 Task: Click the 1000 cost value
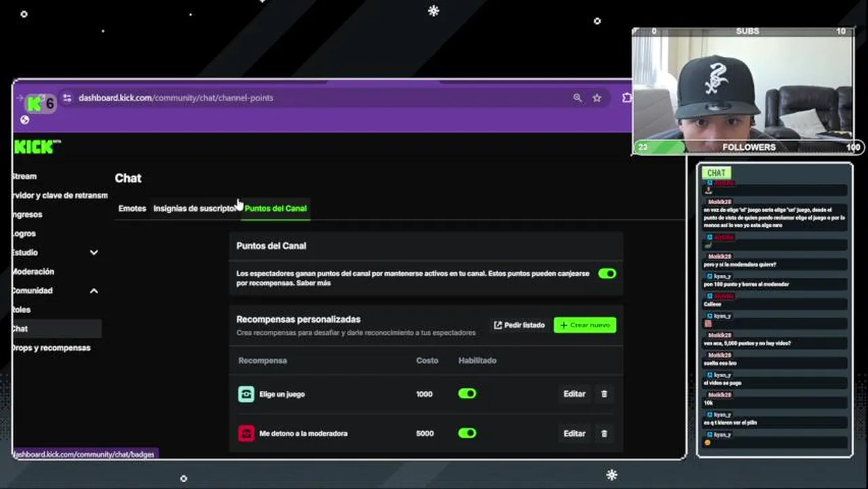point(424,394)
